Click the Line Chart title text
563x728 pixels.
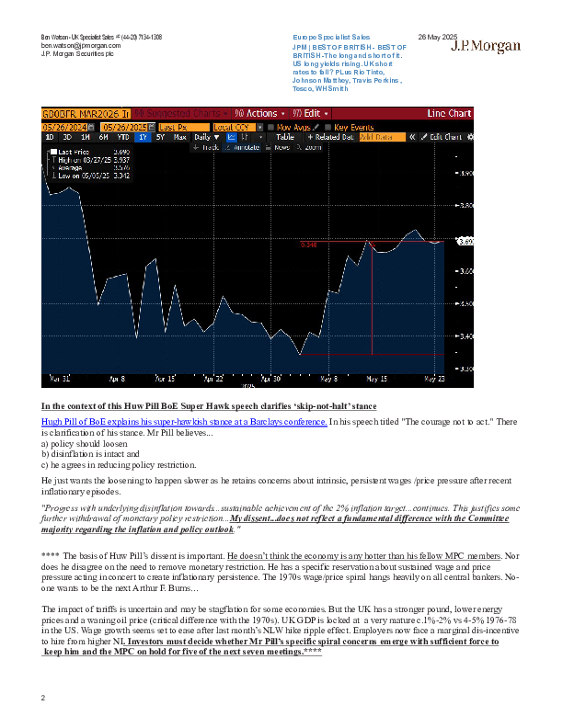(x=449, y=113)
